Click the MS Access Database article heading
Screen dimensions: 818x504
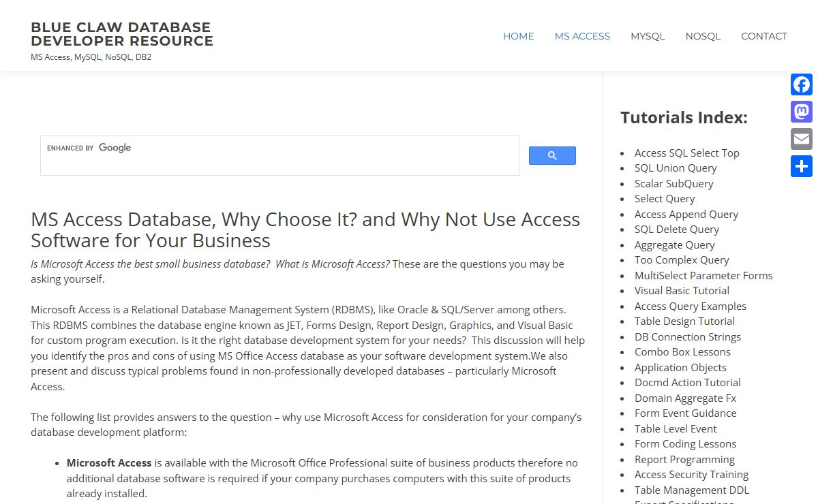(x=305, y=230)
